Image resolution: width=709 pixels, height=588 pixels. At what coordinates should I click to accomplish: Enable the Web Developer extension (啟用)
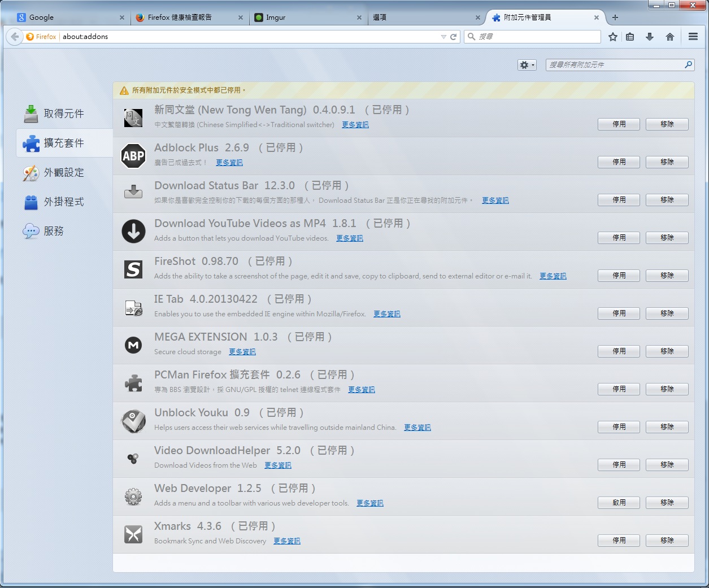point(619,503)
